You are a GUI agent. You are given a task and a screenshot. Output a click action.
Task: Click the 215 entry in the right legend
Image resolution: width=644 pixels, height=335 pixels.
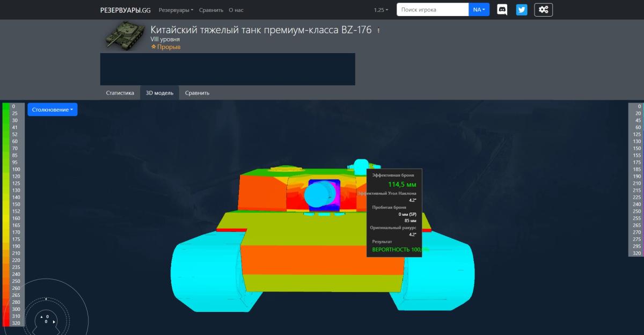coord(636,190)
